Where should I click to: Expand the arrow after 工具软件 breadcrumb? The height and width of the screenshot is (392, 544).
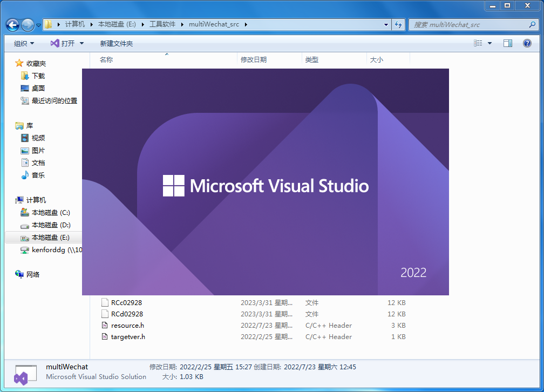[182, 24]
